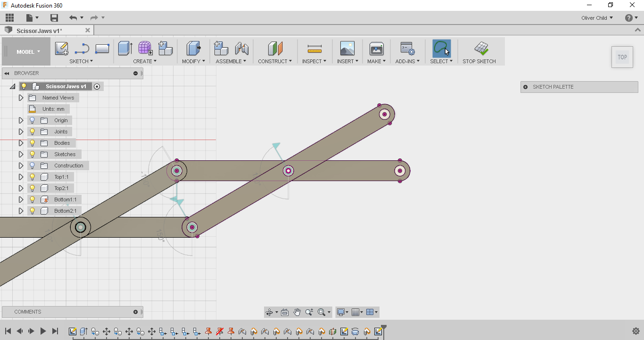
Task: Open the File menu dropdown
Action: point(32,18)
